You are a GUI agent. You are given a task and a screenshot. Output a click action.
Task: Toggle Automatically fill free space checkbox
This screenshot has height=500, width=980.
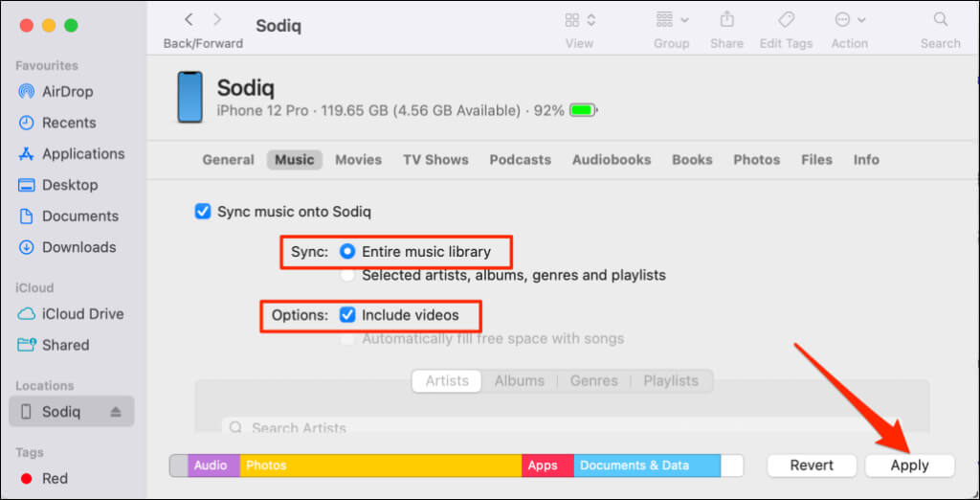[347, 339]
